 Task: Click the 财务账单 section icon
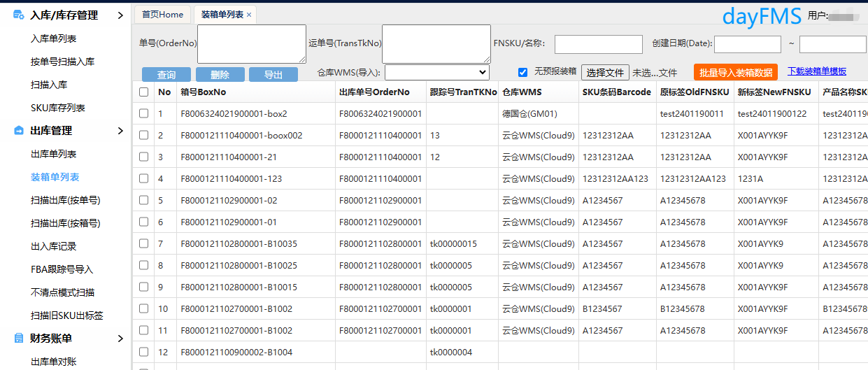coord(18,338)
